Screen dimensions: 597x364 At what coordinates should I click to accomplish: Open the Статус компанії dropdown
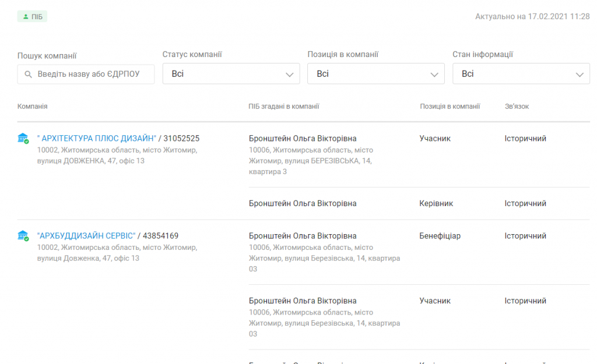(x=230, y=74)
